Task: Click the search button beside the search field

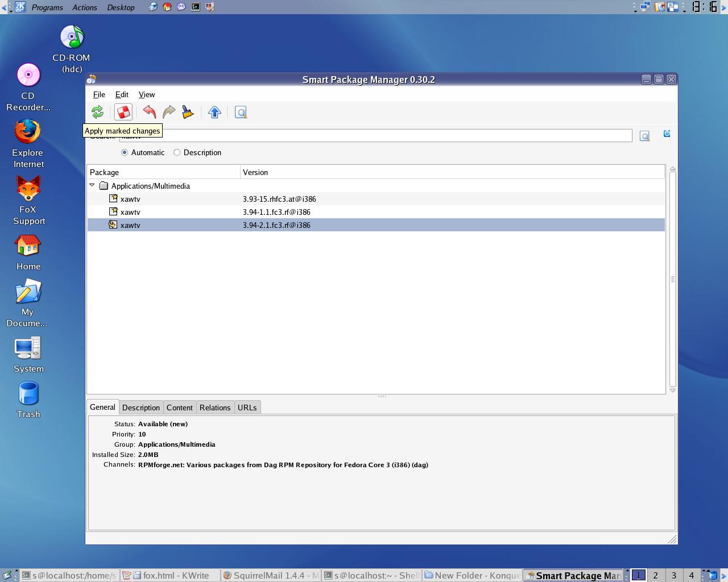Action: 644,136
